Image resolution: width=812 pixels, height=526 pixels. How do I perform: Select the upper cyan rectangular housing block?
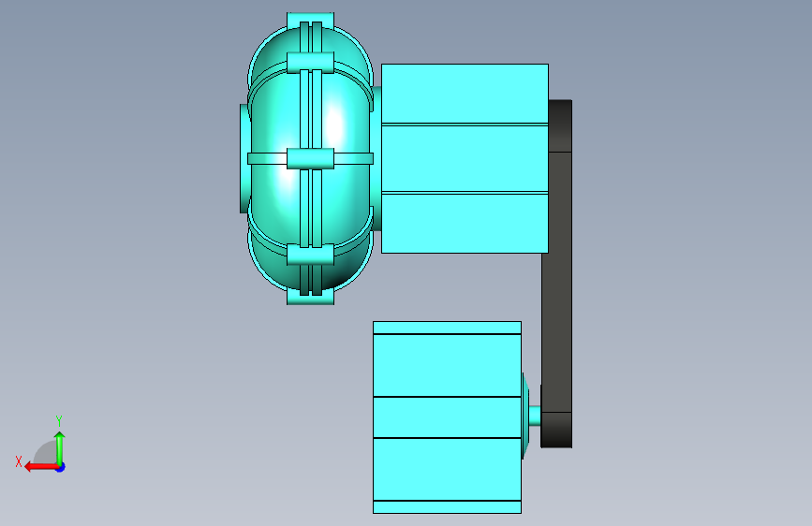(465, 158)
